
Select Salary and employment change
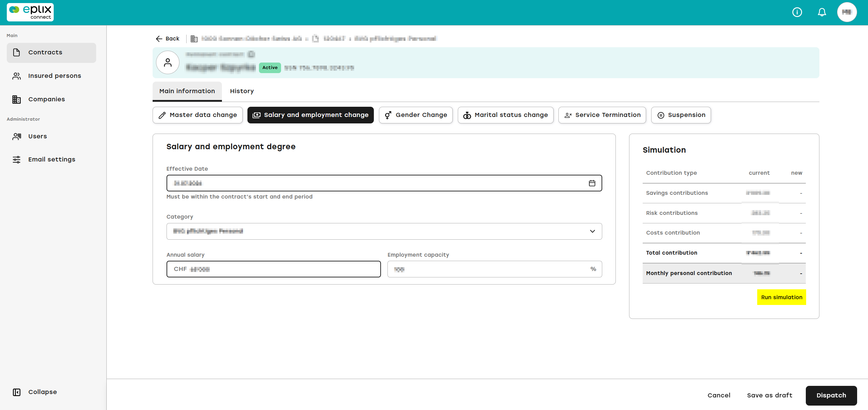[310, 115]
